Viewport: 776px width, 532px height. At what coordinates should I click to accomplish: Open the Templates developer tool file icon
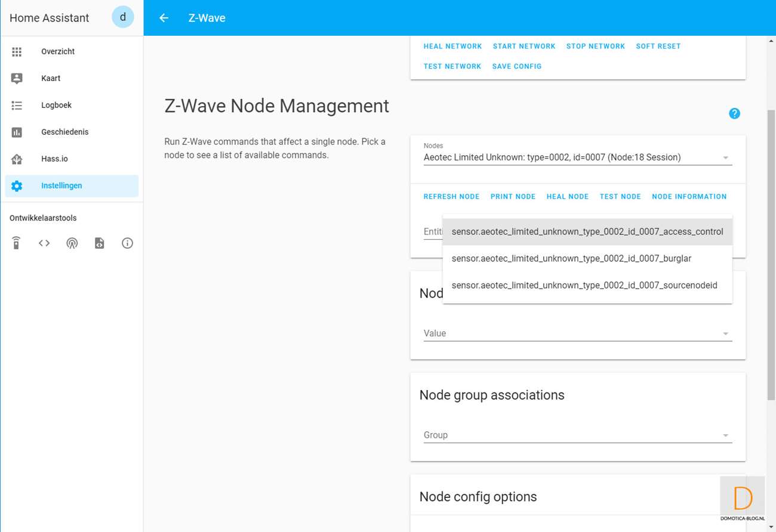(100, 243)
